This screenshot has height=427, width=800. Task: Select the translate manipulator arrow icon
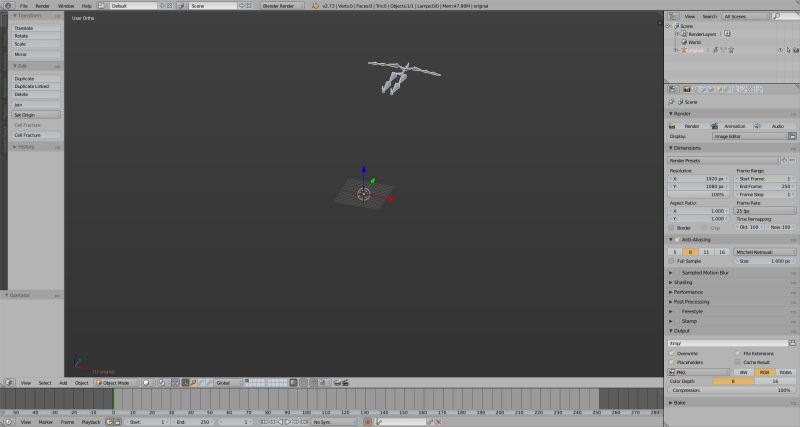pos(193,383)
